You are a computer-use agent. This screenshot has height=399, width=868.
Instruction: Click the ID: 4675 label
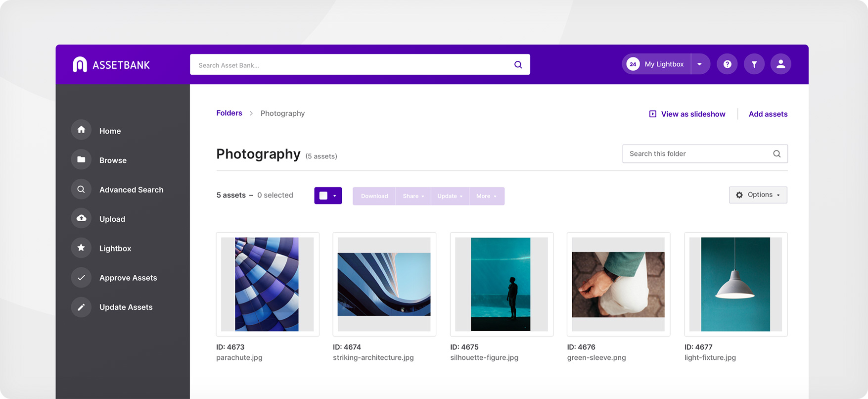[x=464, y=347]
